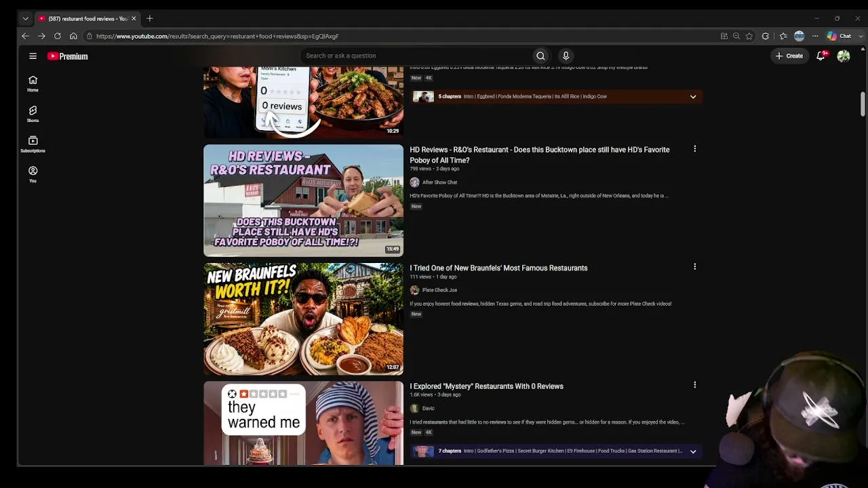The image size is (868, 488).
Task: Open Copilot Chat in browser toolbar
Action: tap(839, 36)
